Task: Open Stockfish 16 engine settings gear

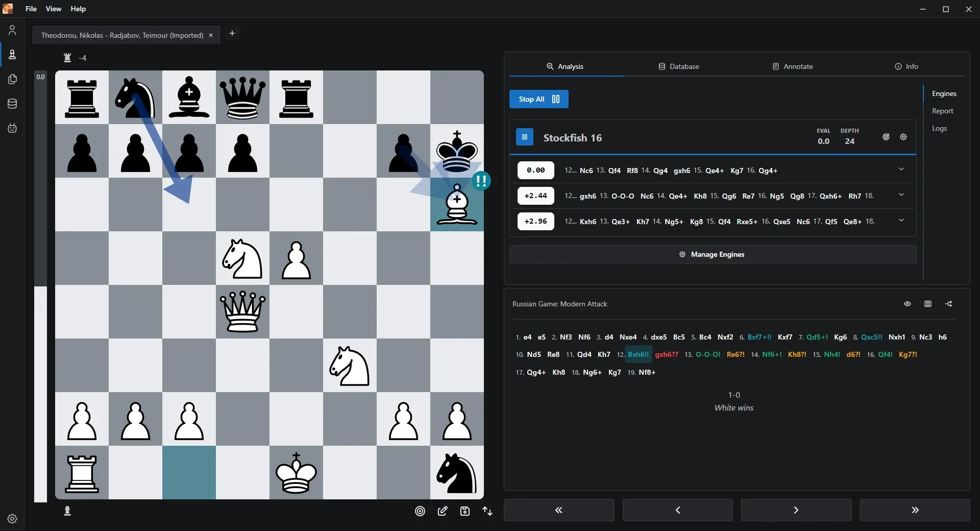Action: coord(903,137)
